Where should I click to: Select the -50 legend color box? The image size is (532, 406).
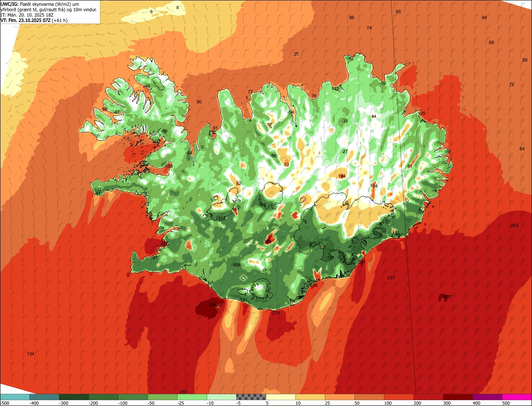click(x=163, y=397)
